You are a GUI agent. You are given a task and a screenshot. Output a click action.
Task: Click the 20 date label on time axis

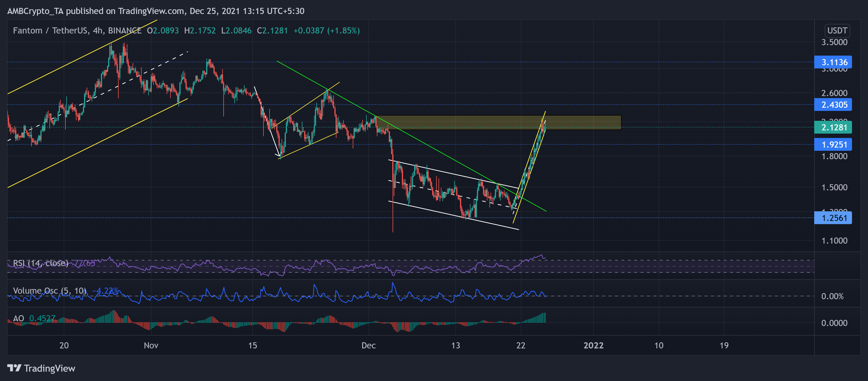click(x=64, y=345)
